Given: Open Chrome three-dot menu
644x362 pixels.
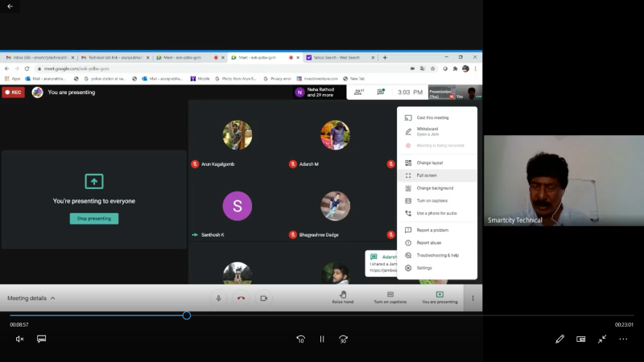Looking at the screenshot, I should point(475,68).
